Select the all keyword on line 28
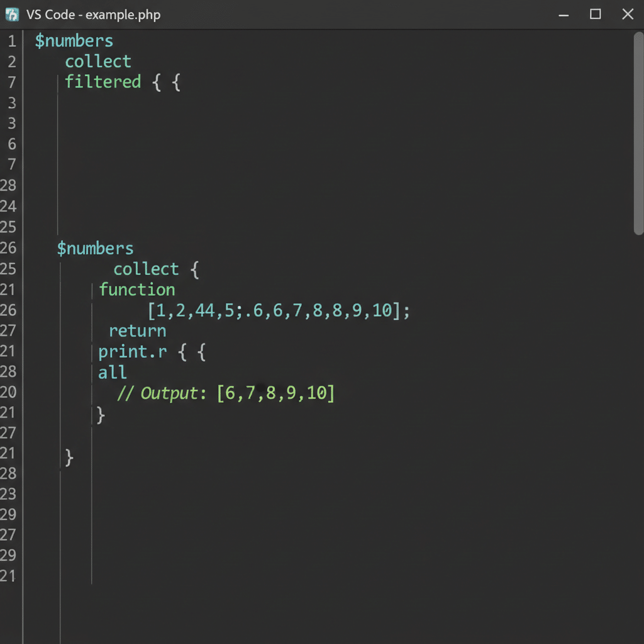Screen dimensions: 644x644 (112, 372)
